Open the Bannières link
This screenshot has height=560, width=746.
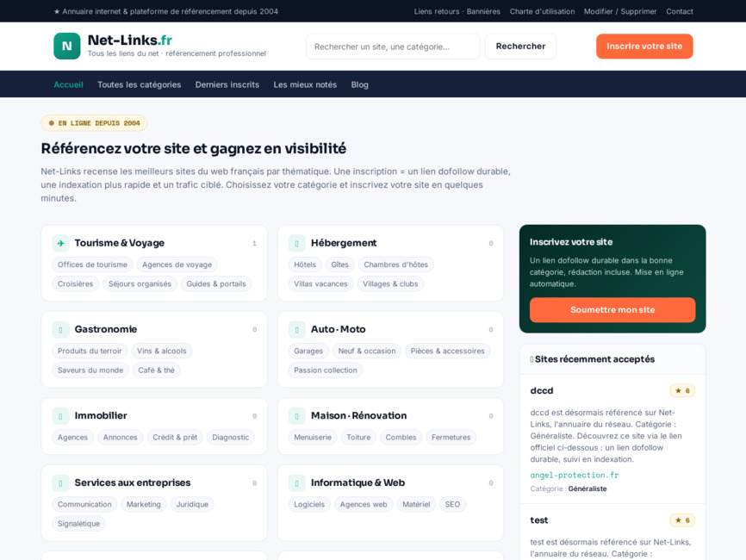[483, 11]
